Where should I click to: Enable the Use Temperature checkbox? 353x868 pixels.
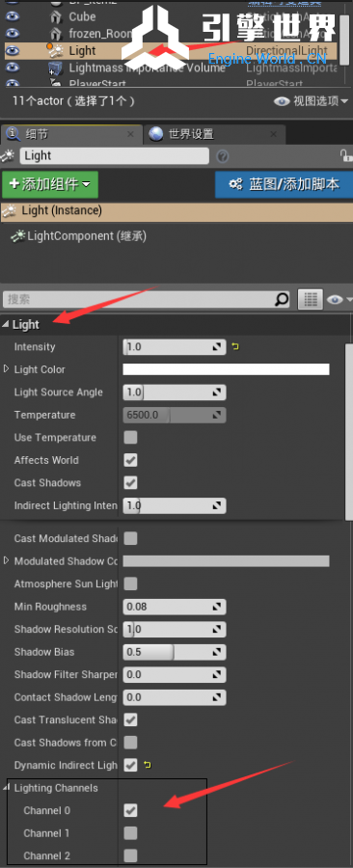(130, 437)
